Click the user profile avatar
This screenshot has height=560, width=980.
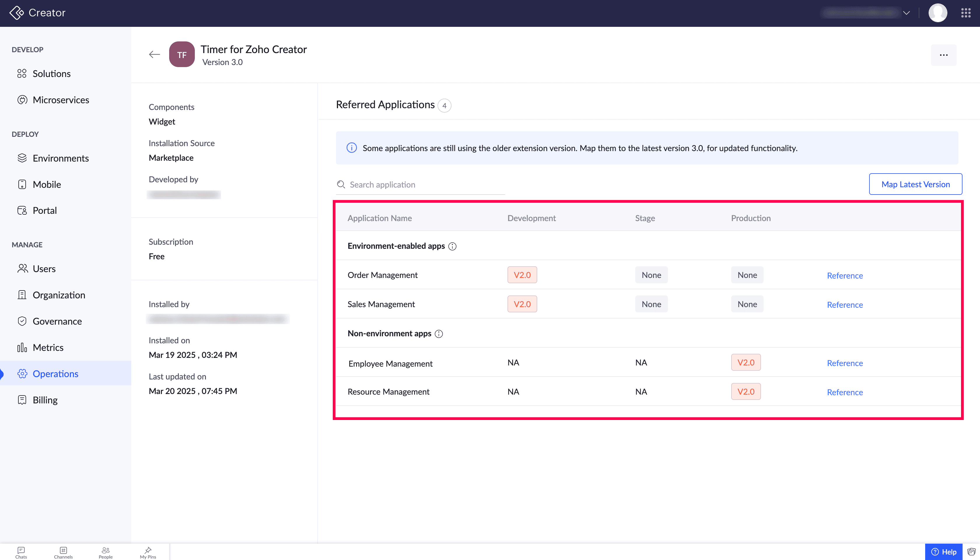click(x=938, y=13)
